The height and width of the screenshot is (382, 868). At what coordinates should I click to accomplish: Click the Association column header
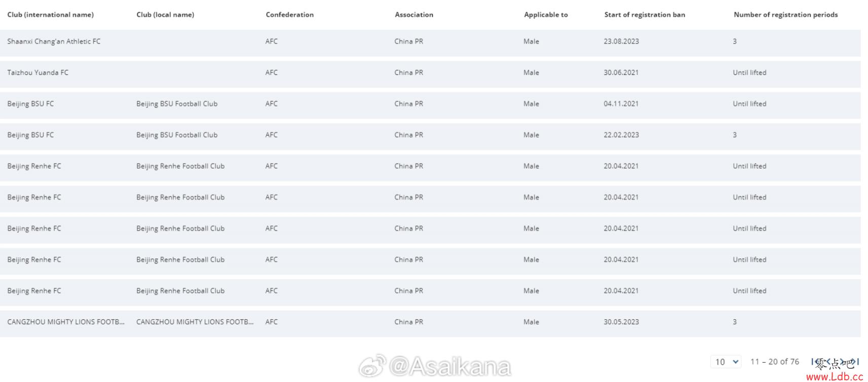(414, 15)
